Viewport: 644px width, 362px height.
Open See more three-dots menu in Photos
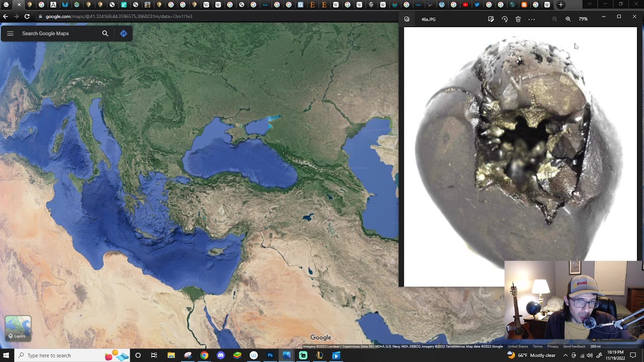pos(532,19)
